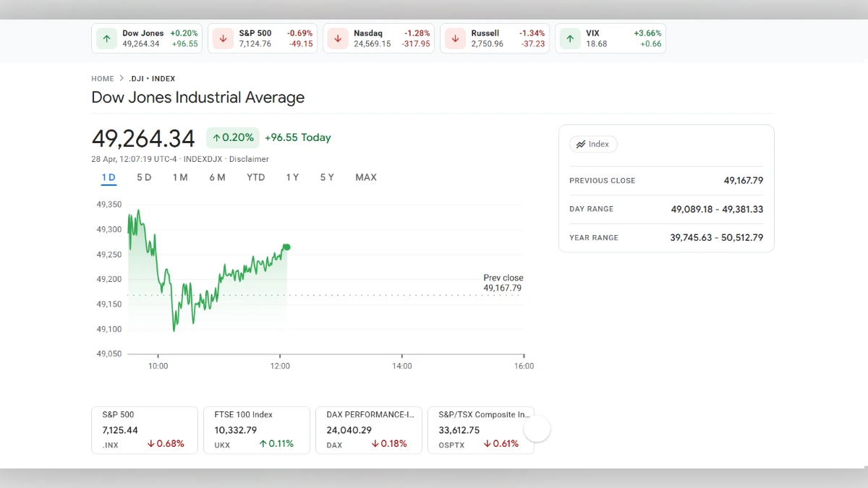Click the red down arrow on Russell chip
This screenshot has width=868, height=488.
[455, 38]
